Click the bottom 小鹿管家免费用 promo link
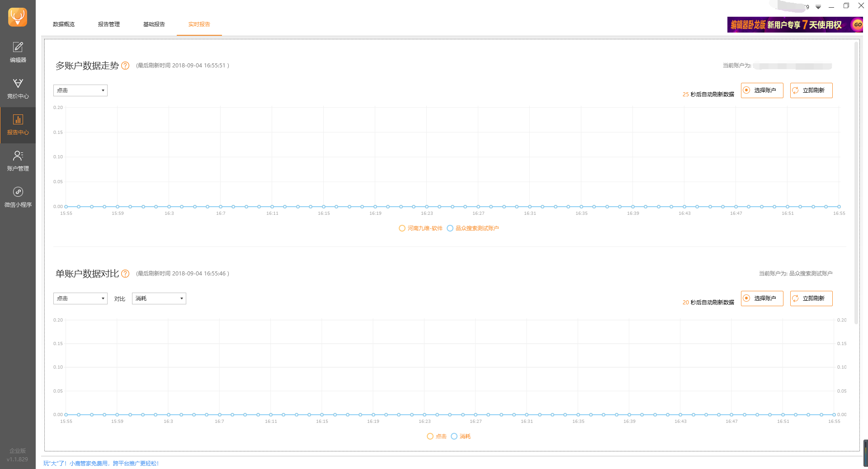Screen dimensions: 868x469 click(101, 464)
